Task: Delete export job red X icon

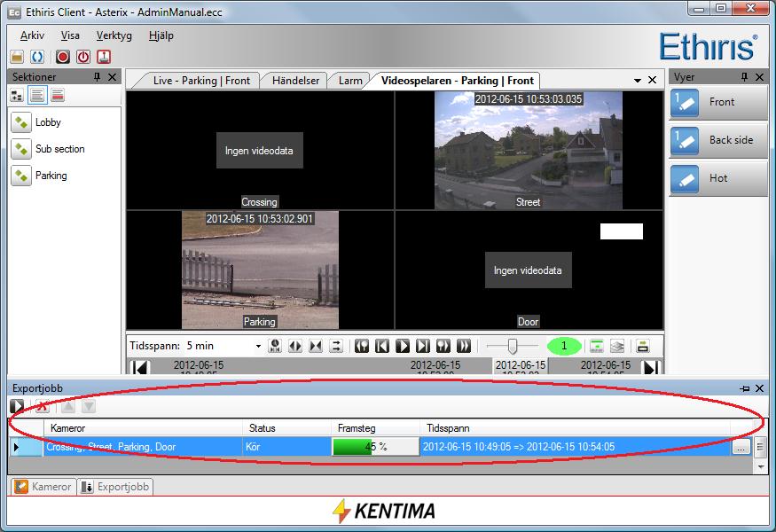Action: point(43,406)
